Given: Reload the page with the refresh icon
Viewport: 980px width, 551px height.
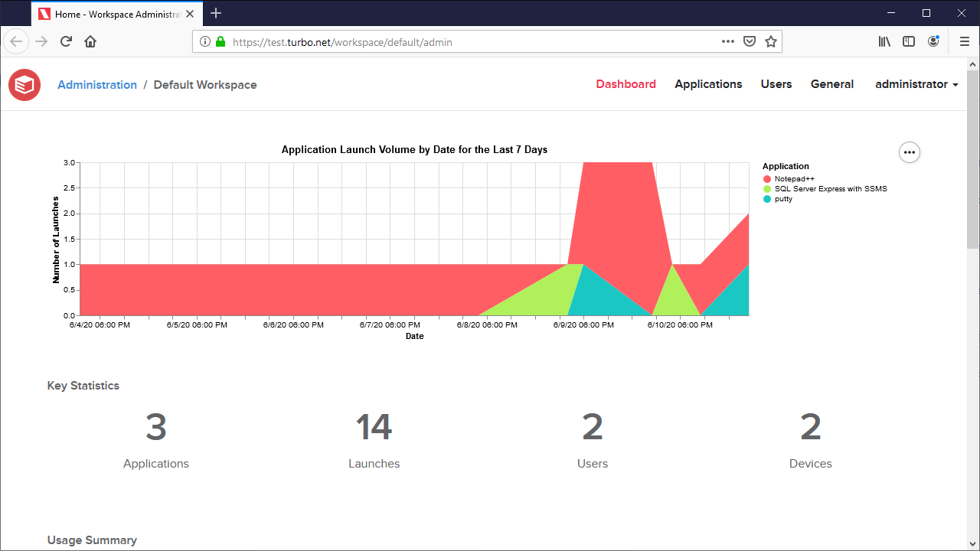Looking at the screenshot, I should pyautogui.click(x=66, y=41).
